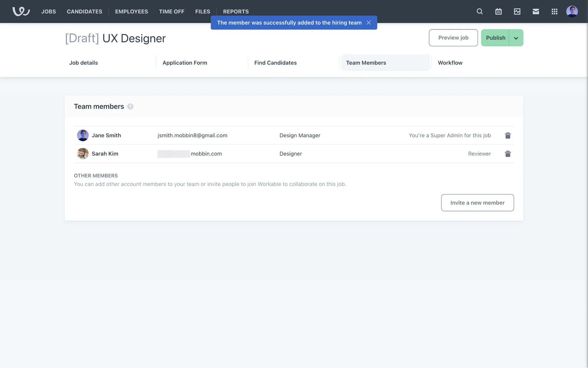Image resolution: width=588 pixels, height=368 pixels.
Task: Click Invite a new member button
Action: [x=477, y=203]
